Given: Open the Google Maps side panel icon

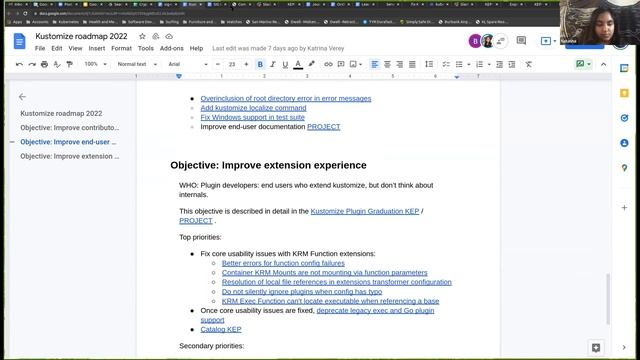Looking at the screenshot, I should click(624, 168).
